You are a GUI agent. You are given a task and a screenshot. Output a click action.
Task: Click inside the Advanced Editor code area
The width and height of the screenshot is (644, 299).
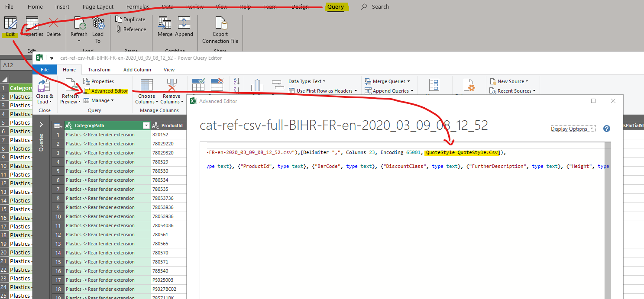pyautogui.click(x=403, y=225)
